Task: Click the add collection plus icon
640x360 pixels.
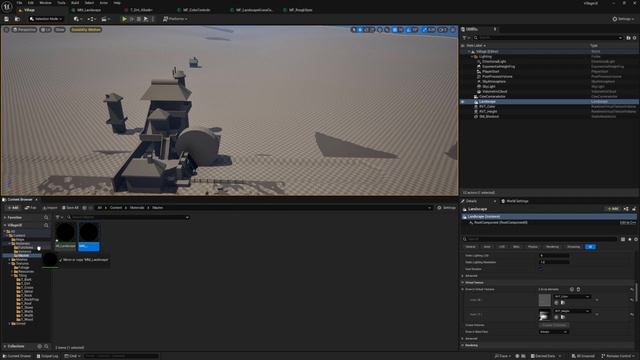Action: (x=40, y=346)
